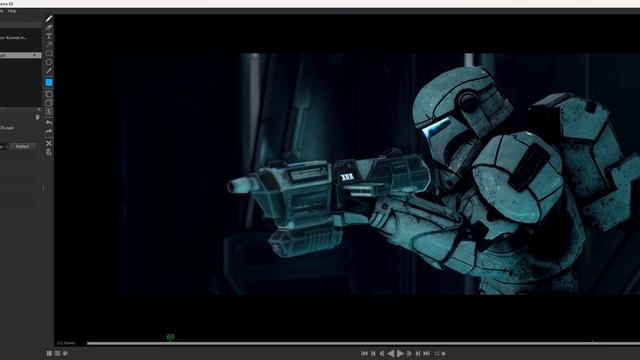Select the straight line tool
The image size is (640, 360).
click(x=49, y=71)
